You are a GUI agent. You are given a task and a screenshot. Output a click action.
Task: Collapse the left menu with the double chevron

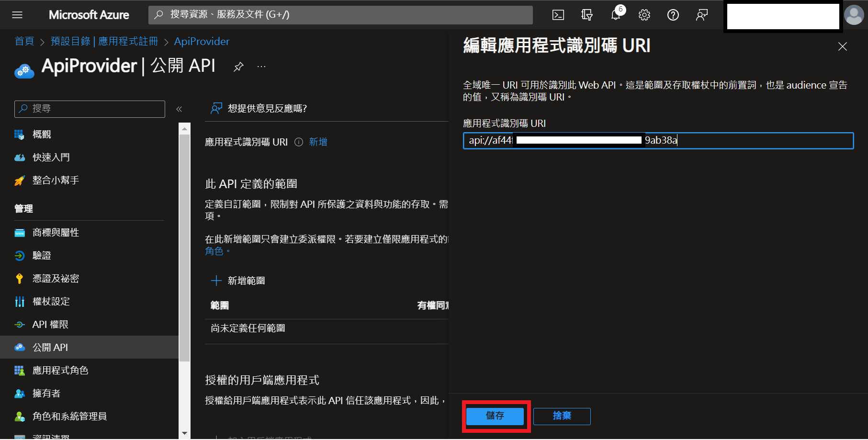click(x=179, y=109)
